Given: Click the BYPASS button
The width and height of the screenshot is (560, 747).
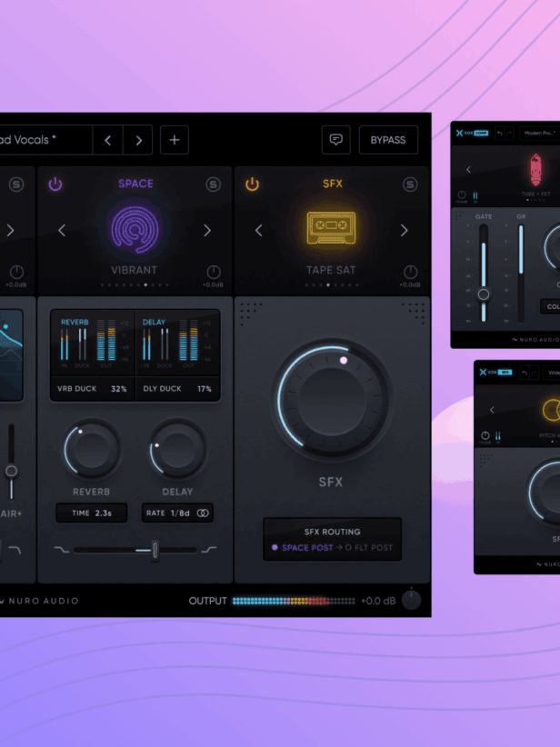Looking at the screenshot, I should point(388,140).
